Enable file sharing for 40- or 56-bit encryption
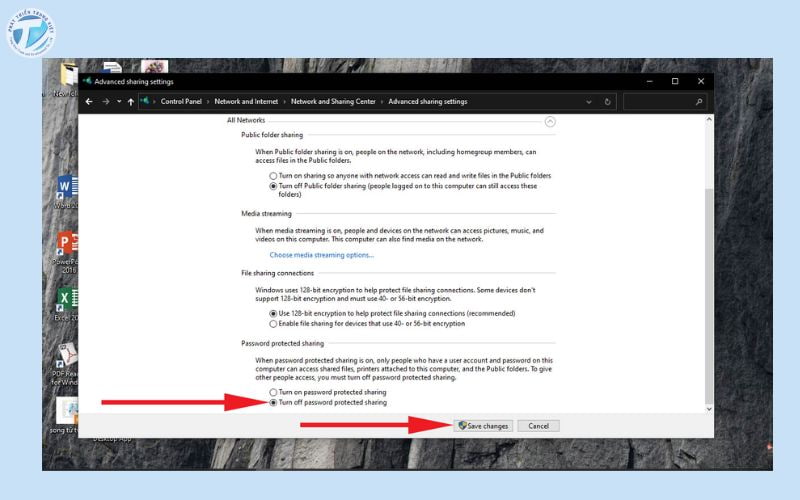This screenshot has width=800, height=500. click(273, 323)
